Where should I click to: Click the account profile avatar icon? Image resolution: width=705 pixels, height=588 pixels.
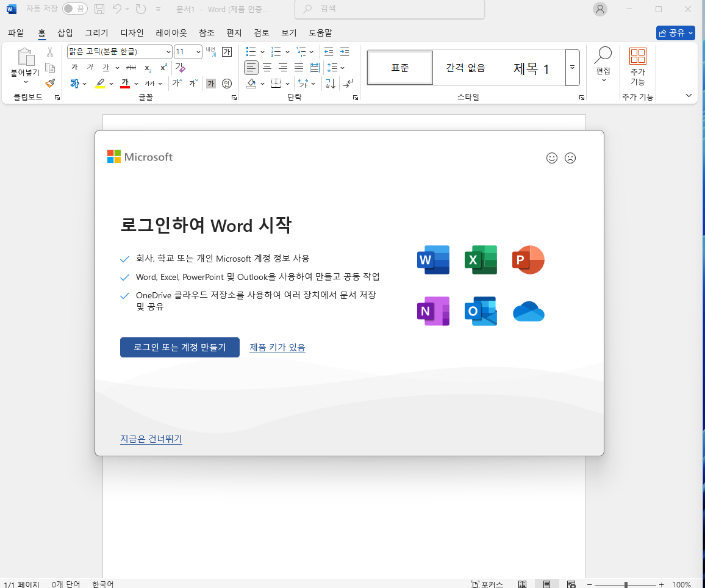599,9
